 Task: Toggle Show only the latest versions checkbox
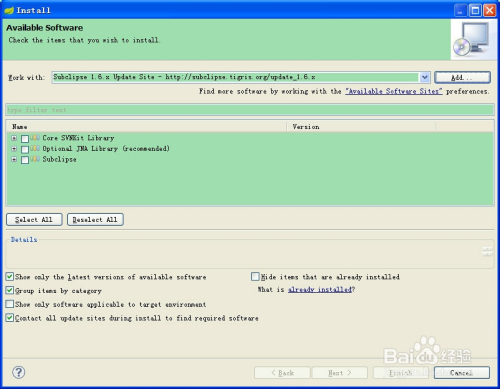click(x=10, y=276)
